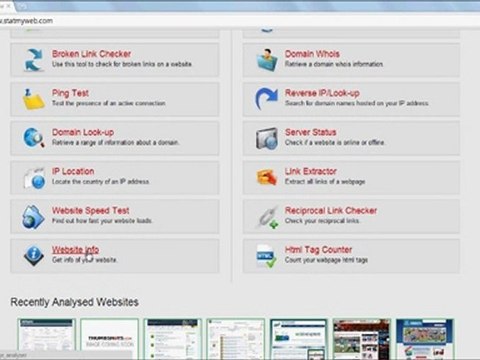The height and width of the screenshot is (360, 480).
Task: Open the Link Extractor link
Action: coord(311,171)
